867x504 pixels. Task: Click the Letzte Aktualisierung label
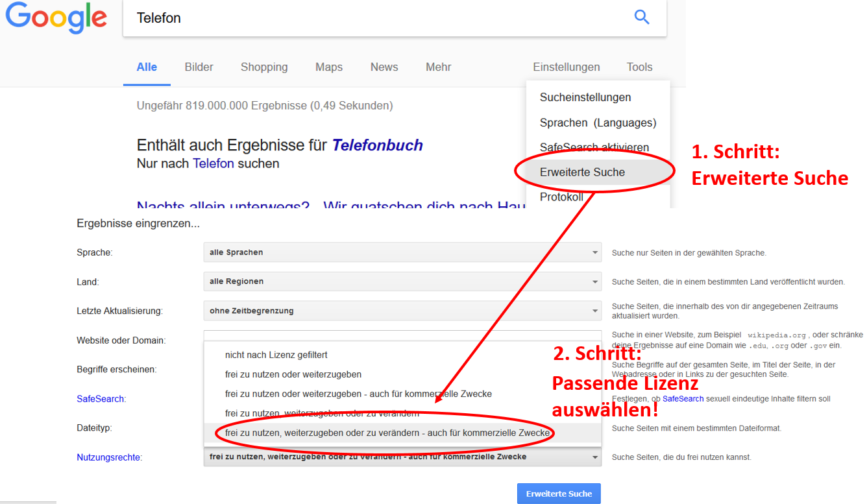[119, 311]
